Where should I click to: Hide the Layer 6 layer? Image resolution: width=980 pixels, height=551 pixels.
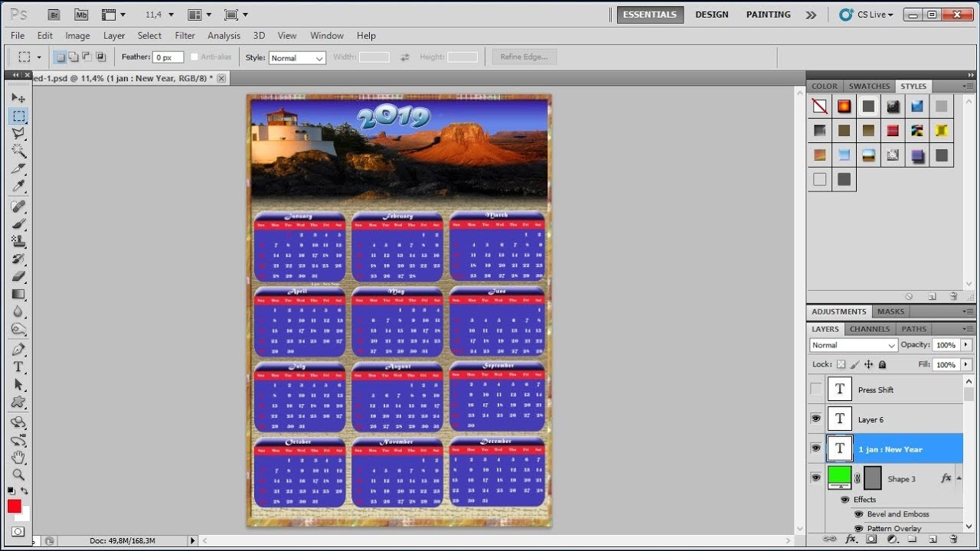coord(816,419)
